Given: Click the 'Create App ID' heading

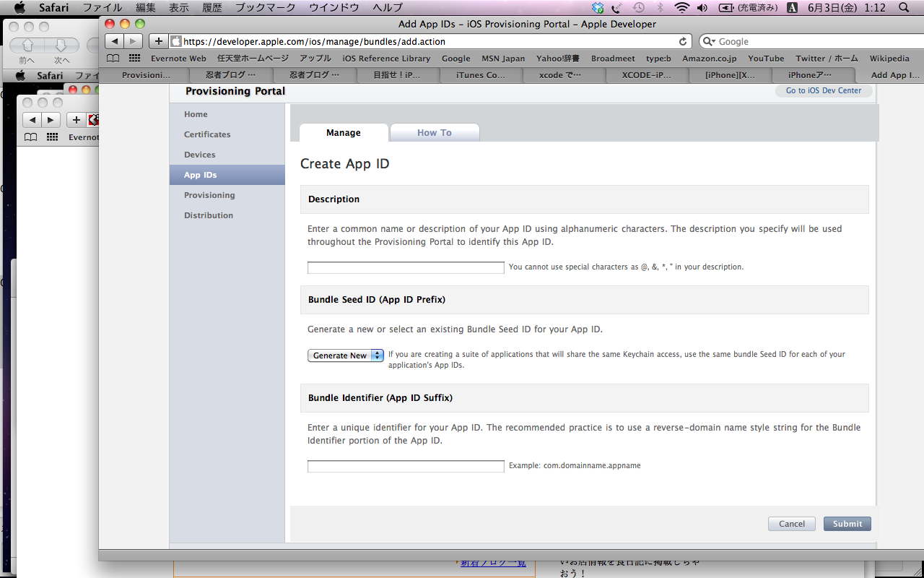Looking at the screenshot, I should pos(345,164).
